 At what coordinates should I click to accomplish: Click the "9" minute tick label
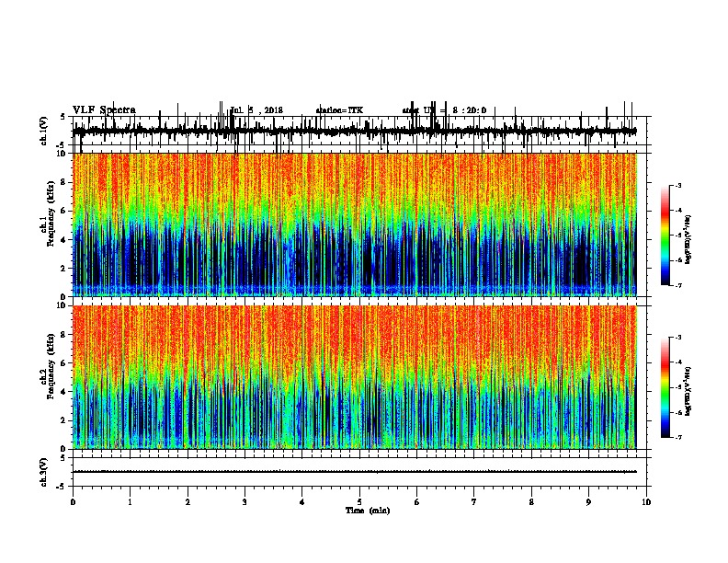pyautogui.click(x=588, y=502)
